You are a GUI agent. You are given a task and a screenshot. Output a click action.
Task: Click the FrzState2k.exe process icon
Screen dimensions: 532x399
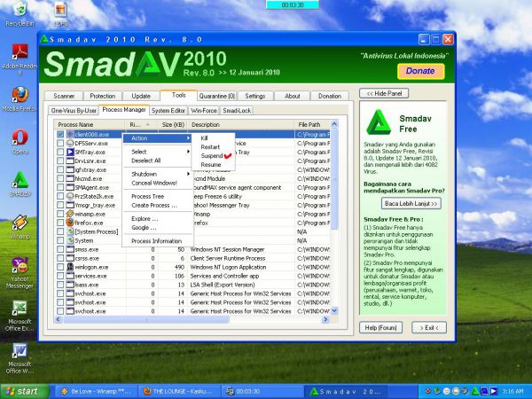[x=70, y=196]
